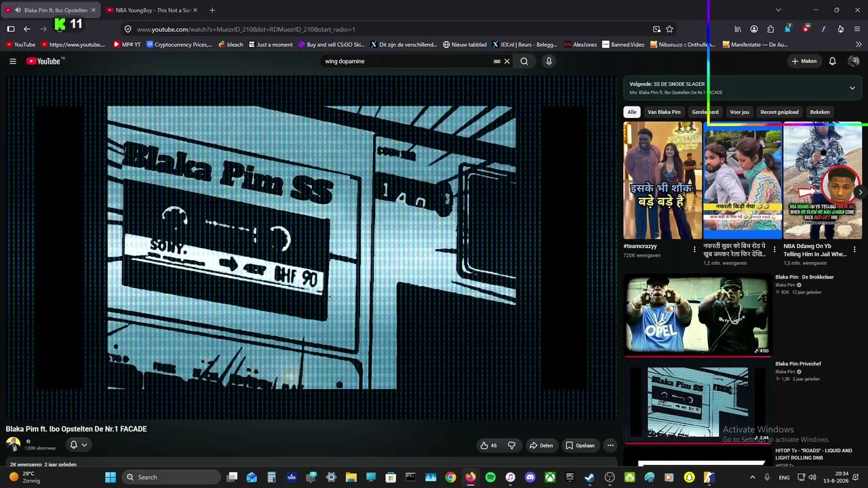Select the Bekeken chip
The height and width of the screenshot is (488, 868).
(820, 112)
